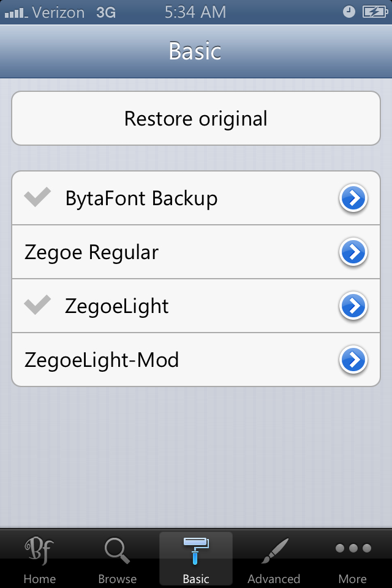Tap the Browse magnifying glass icon
The width and height of the screenshot is (392, 588).
coord(117,550)
